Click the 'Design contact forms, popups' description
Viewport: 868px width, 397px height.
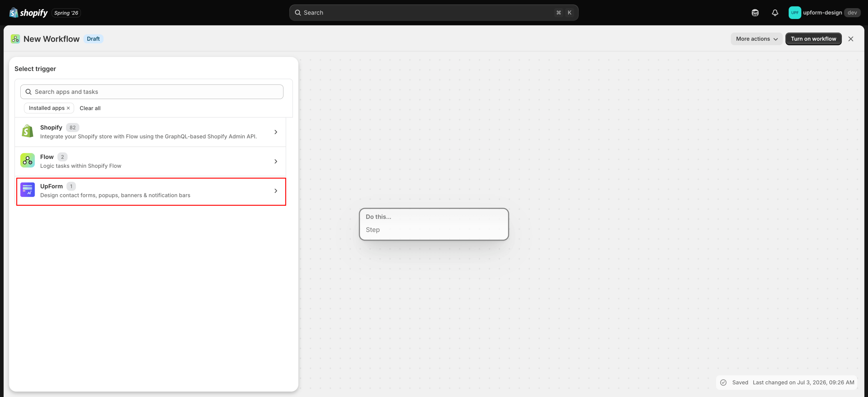click(115, 195)
